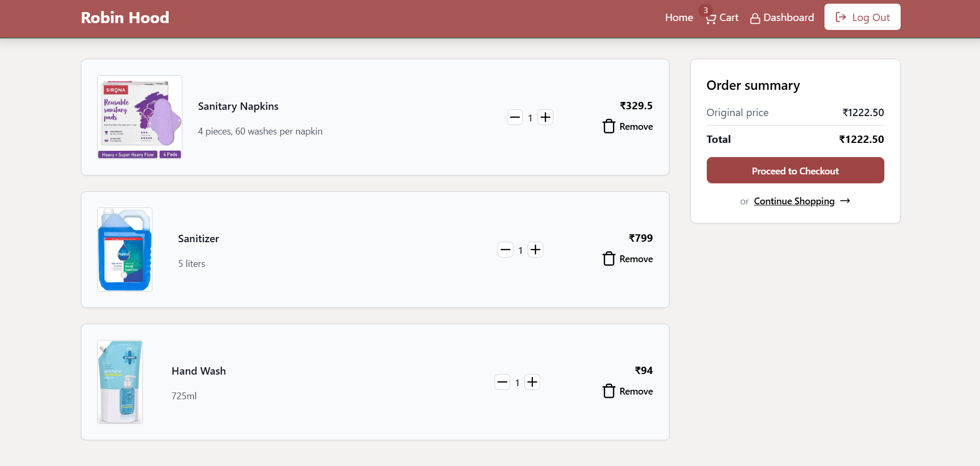Image resolution: width=980 pixels, height=466 pixels.
Task: Increase Hand Wash quantity by one
Action: pos(532,382)
